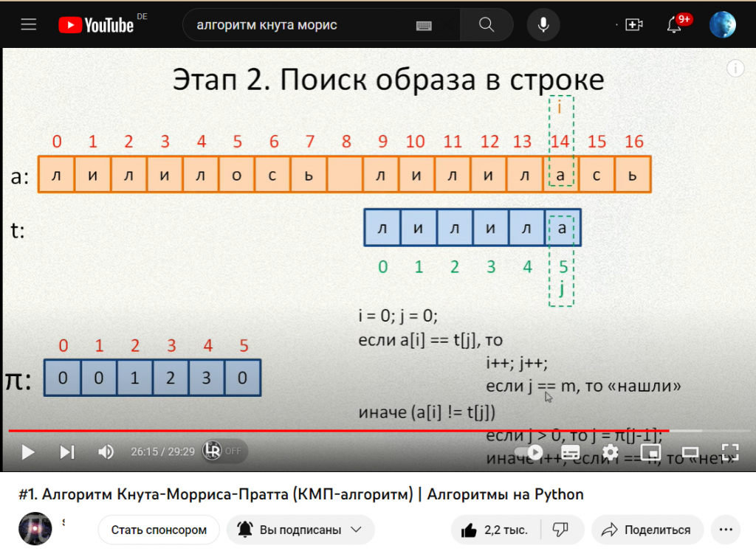Toggle the autoplay switch
Image resolution: width=756 pixels, height=554 pixels.
pyautogui.click(x=529, y=452)
